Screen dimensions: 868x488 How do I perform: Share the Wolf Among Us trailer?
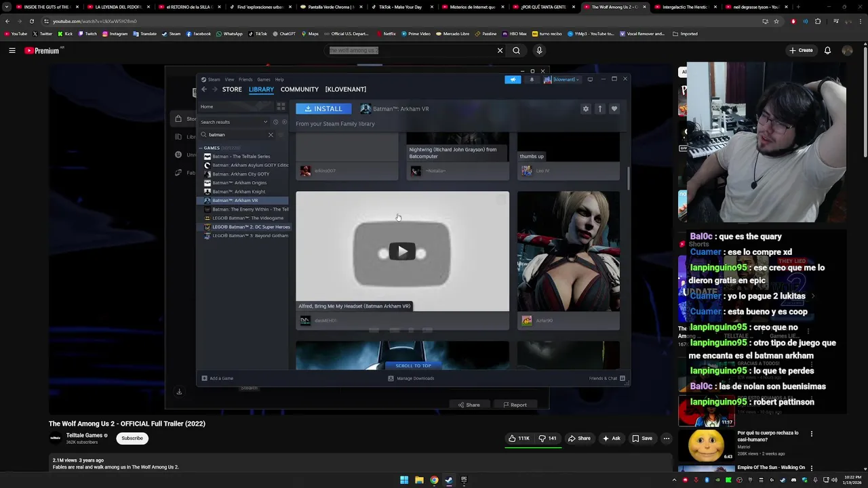578,439
